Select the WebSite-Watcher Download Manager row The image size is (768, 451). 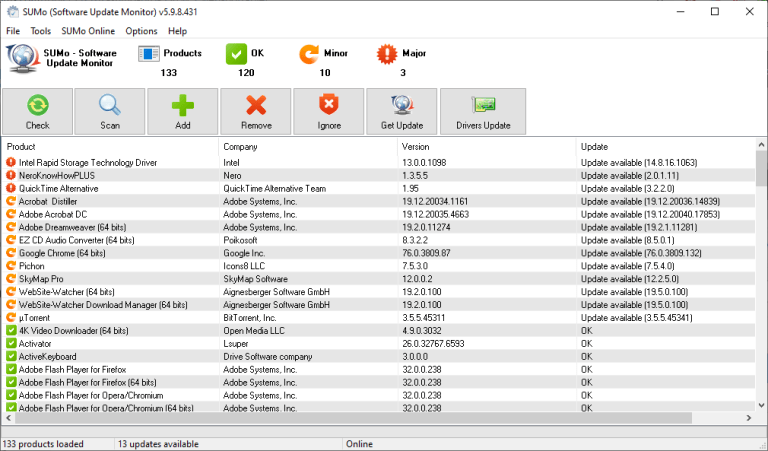pos(379,305)
